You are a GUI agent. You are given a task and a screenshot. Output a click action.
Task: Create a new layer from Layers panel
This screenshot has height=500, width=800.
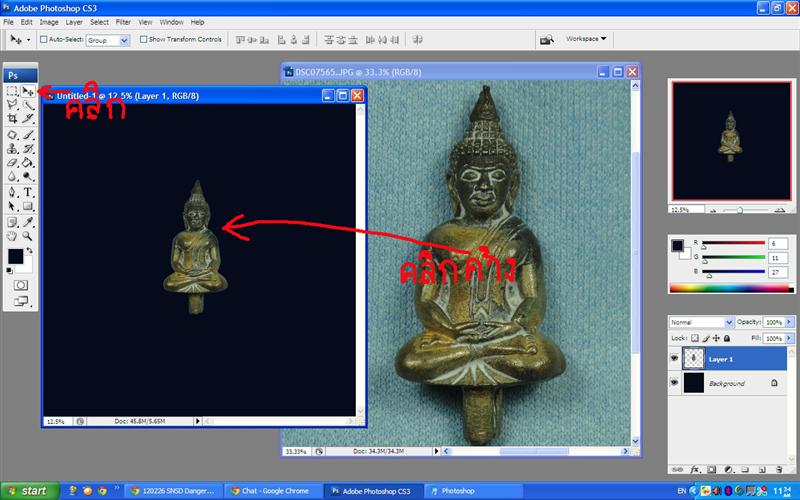click(x=762, y=469)
